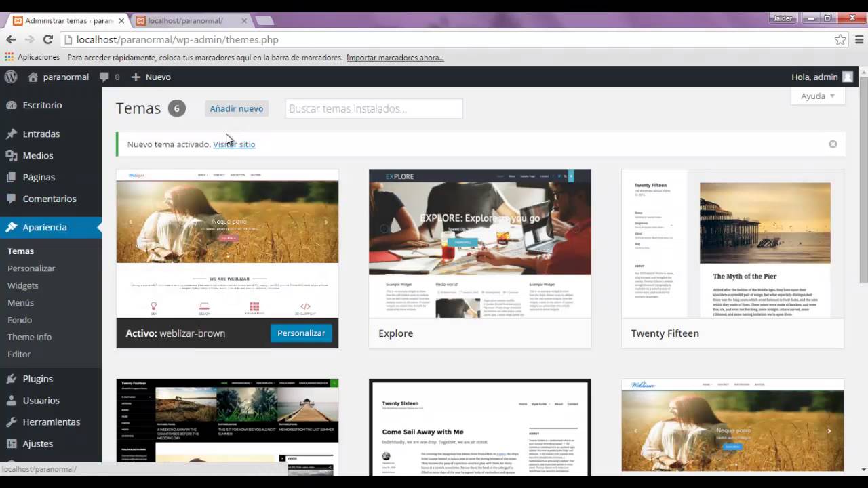Dismiss the Nuevo tema activado notice
This screenshot has width=868, height=488.
[833, 144]
